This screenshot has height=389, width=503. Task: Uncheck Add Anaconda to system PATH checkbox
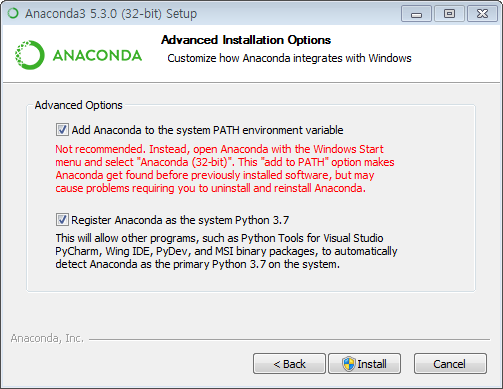(x=62, y=130)
